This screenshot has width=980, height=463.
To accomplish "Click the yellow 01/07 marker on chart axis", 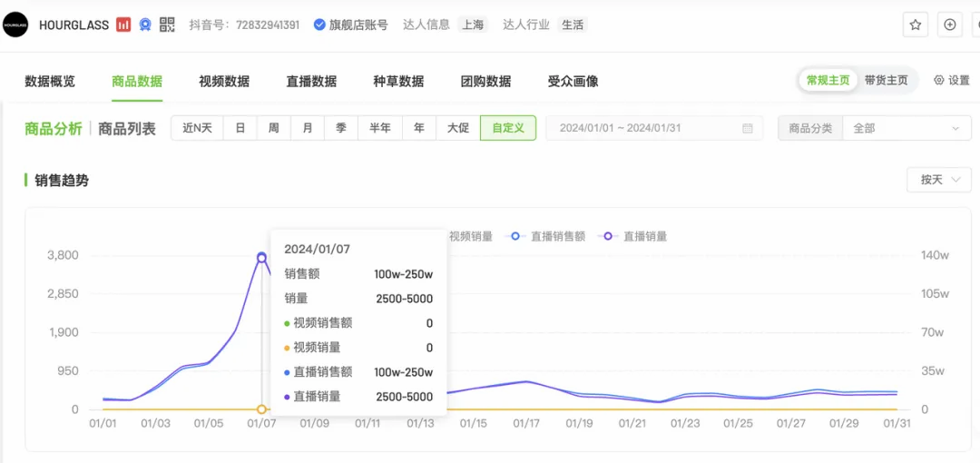I will pos(261,409).
